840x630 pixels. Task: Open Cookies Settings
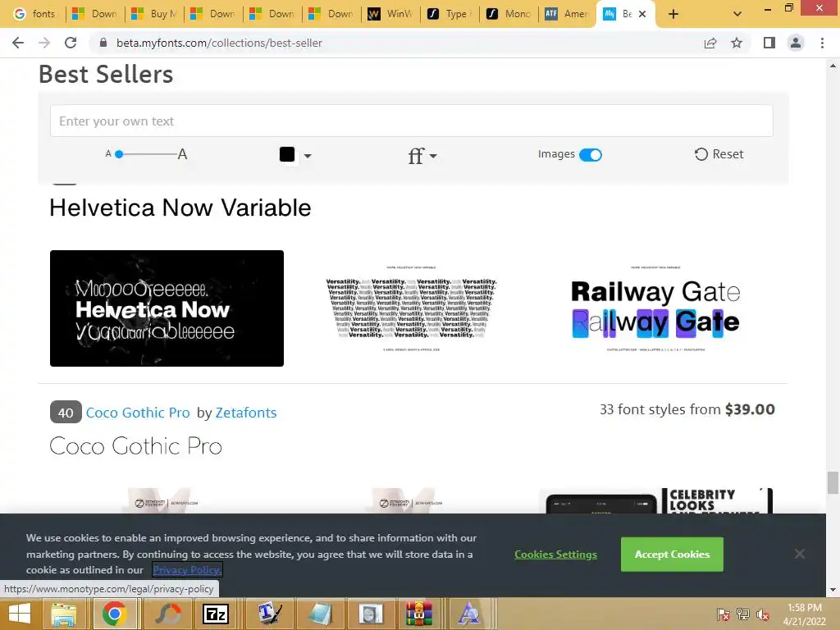point(555,555)
